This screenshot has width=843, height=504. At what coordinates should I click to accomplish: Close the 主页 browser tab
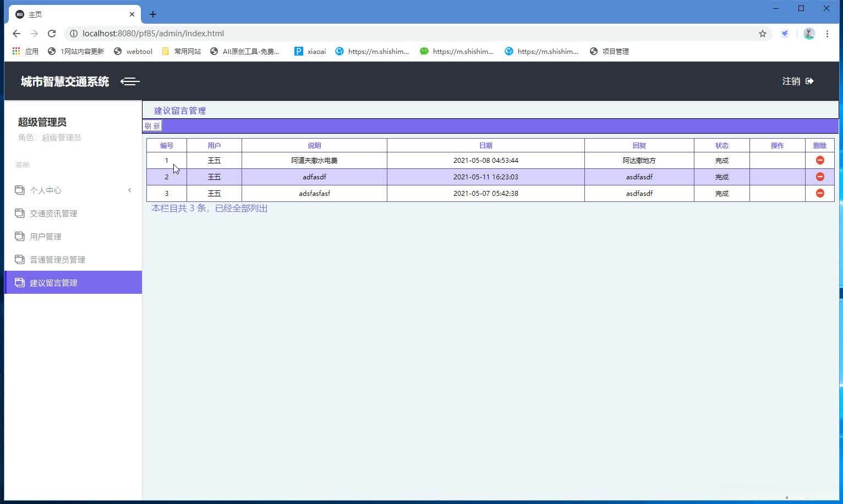click(132, 14)
